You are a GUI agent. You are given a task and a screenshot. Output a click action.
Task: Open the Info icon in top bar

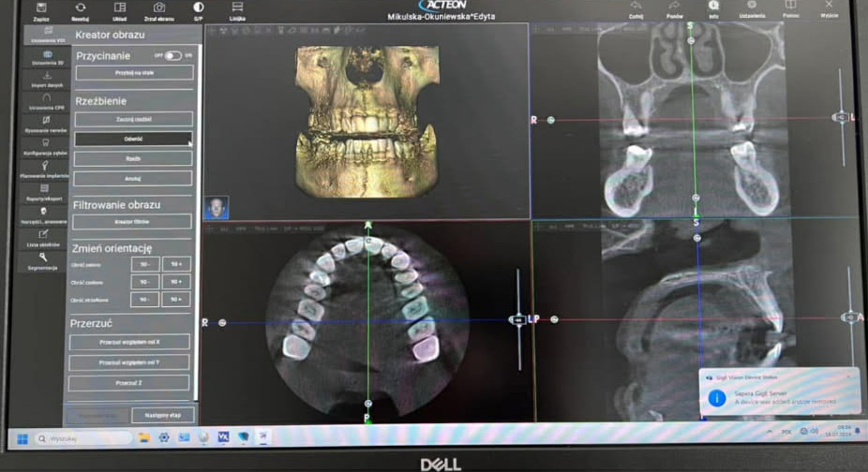pyautogui.click(x=714, y=7)
